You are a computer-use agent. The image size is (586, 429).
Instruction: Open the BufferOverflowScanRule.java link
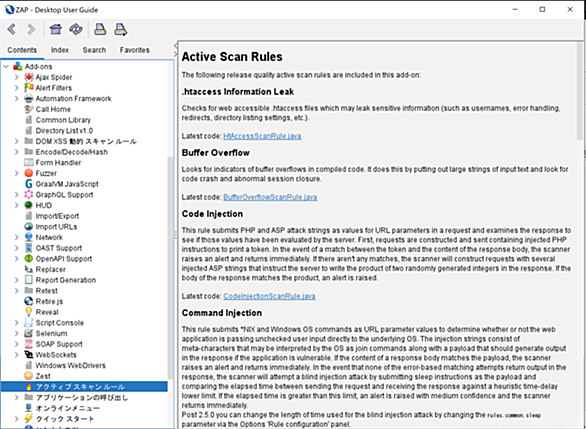tap(270, 197)
